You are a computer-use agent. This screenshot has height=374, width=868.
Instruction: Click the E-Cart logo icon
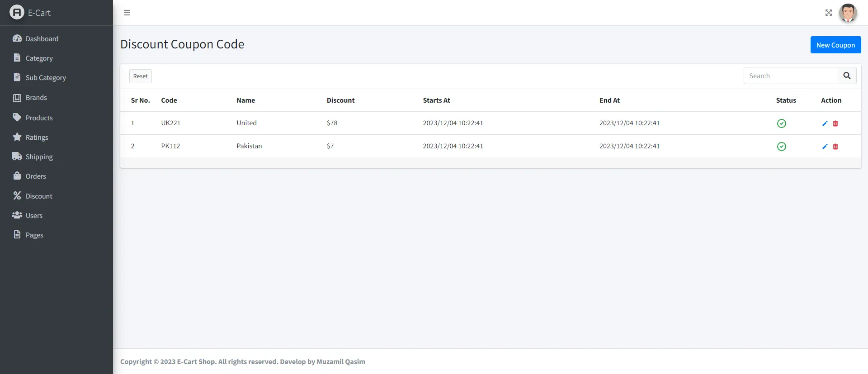[17, 13]
